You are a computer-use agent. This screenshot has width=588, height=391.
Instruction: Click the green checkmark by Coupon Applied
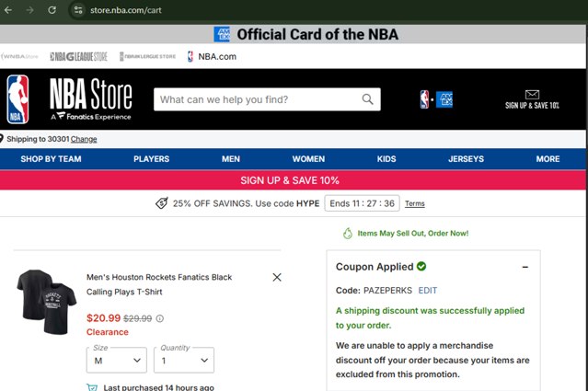(x=421, y=266)
